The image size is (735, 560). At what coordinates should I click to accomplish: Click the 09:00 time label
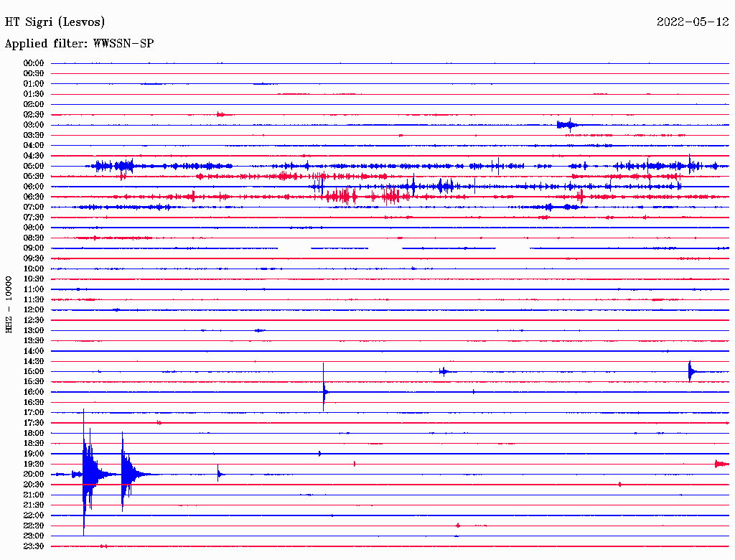(34, 248)
